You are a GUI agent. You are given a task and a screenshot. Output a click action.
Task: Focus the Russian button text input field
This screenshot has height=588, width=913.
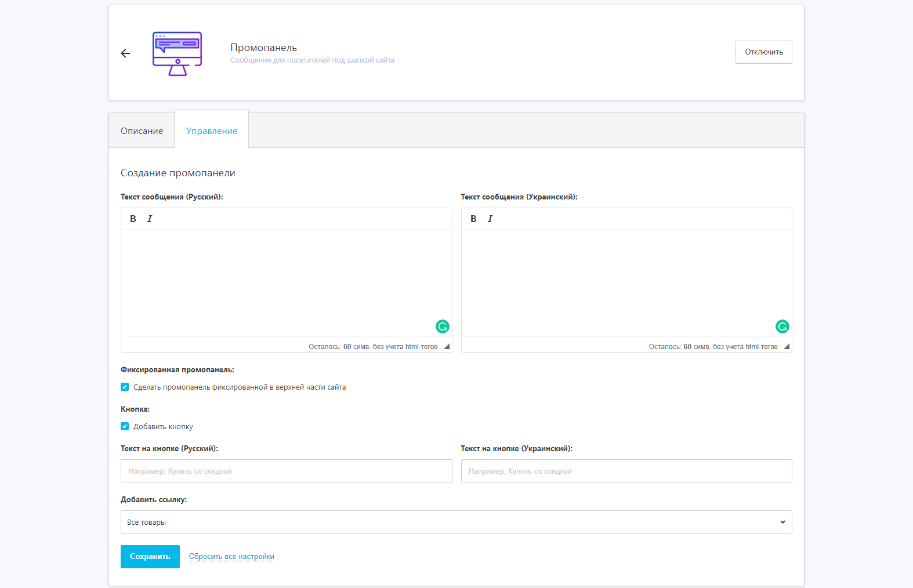point(286,471)
